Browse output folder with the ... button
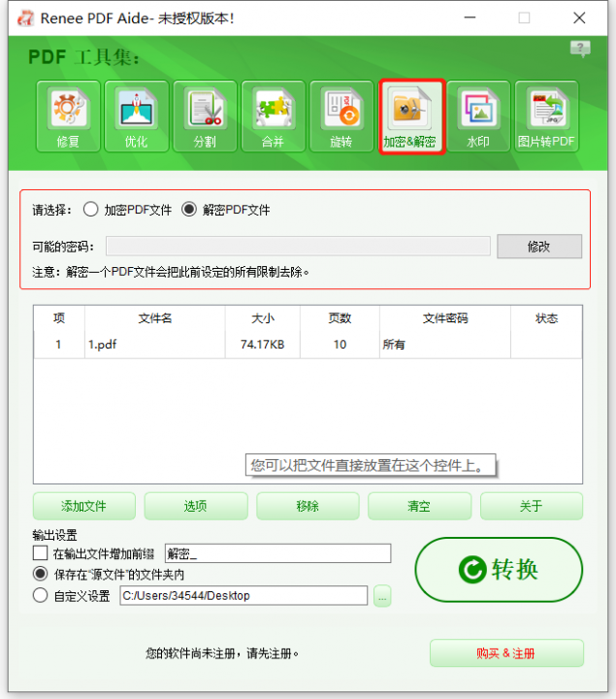Screen dimensions: 616x699 coord(382,595)
